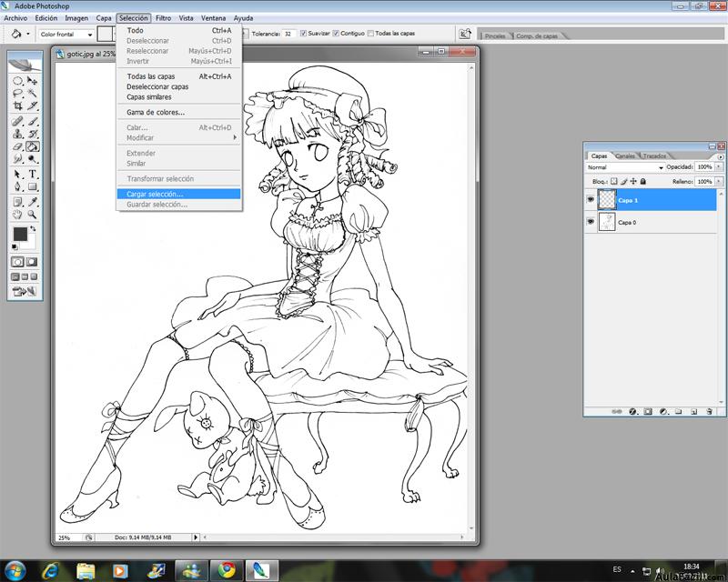Toggle lock transparent pixels in Capas panel

point(613,182)
